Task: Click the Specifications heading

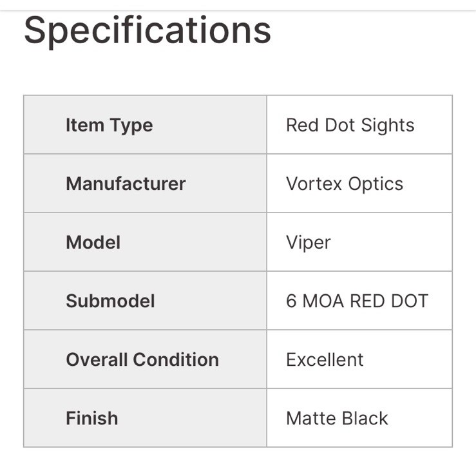Action: (x=148, y=30)
